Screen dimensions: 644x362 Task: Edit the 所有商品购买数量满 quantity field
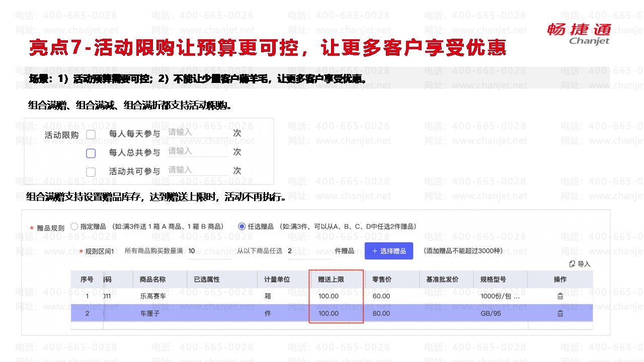coord(209,251)
